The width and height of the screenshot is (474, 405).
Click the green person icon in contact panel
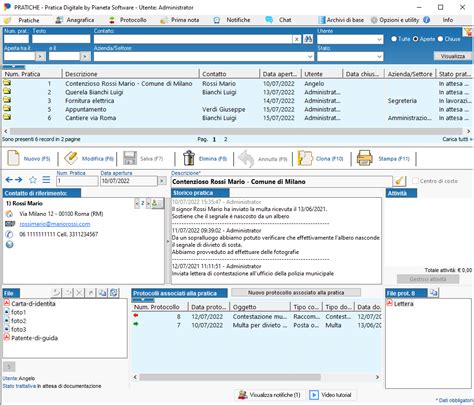pyautogui.click(x=155, y=203)
